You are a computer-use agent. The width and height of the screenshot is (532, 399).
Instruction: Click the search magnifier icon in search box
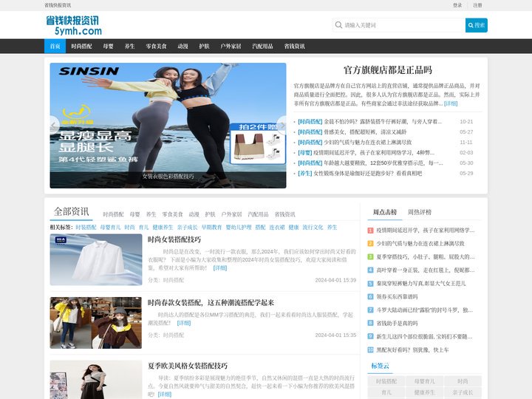point(338,25)
